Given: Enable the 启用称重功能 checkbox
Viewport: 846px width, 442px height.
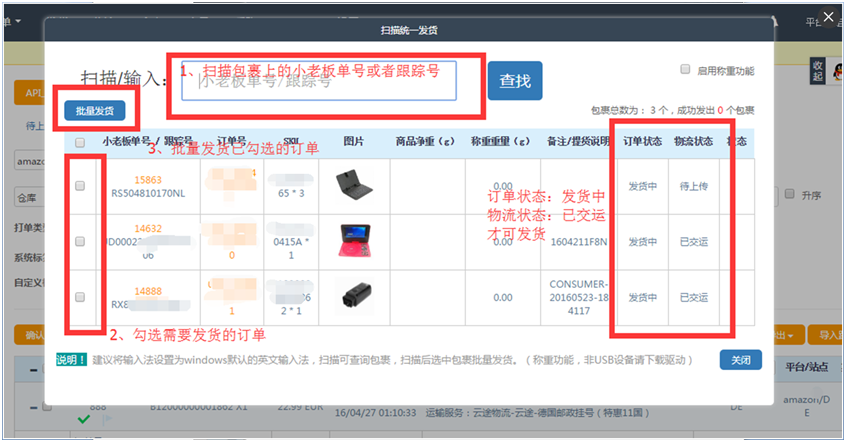Looking at the screenshot, I should (x=685, y=70).
